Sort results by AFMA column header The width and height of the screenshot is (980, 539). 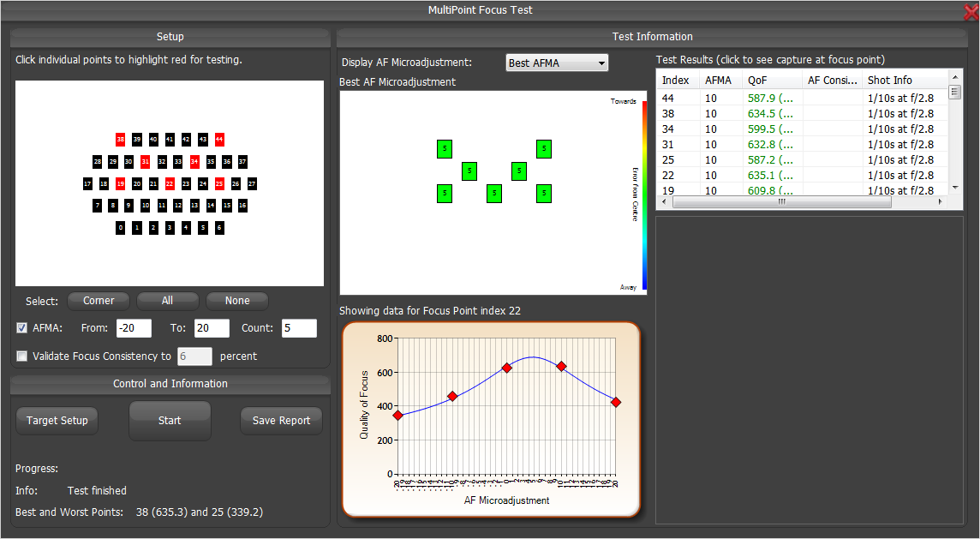coord(720,80)
